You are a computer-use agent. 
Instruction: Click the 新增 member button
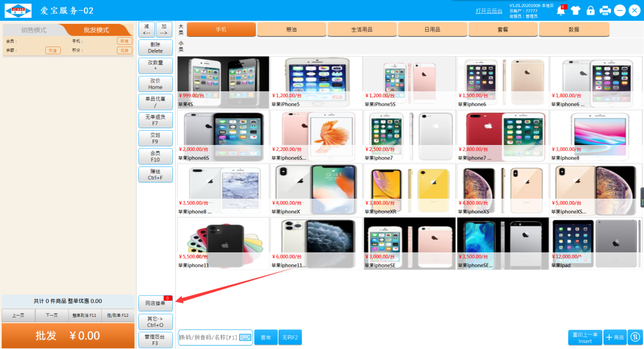125,41
